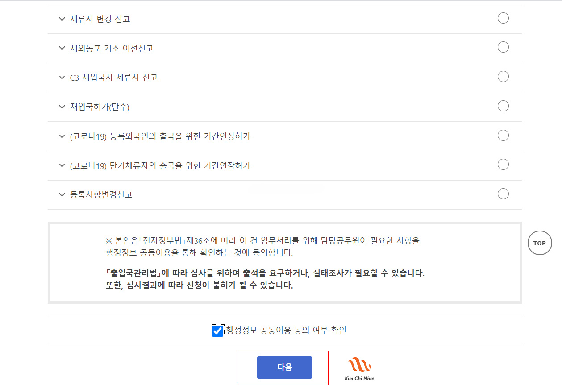Choose the C3 재입국자 체류지 신고 radio option
Viewport: 562px width, 392px height.
[x=503, y=77]
